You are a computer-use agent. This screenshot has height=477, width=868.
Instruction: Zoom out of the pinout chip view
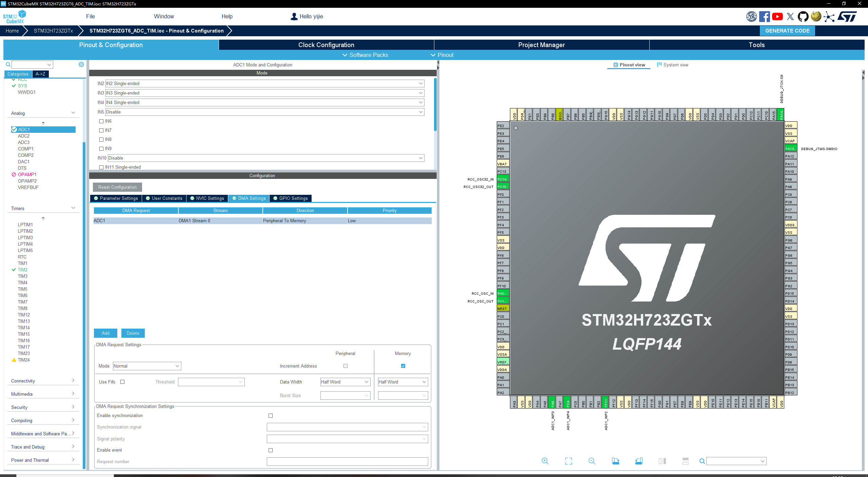592,461
